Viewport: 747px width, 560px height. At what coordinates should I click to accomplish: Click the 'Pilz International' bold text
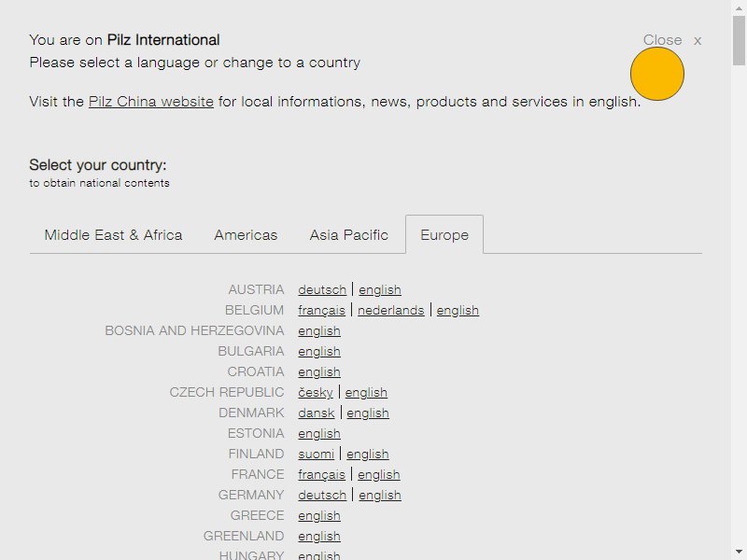(x=163, y=39)
